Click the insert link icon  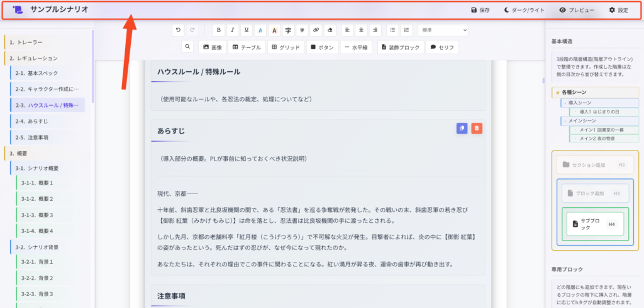click(315, 30)
